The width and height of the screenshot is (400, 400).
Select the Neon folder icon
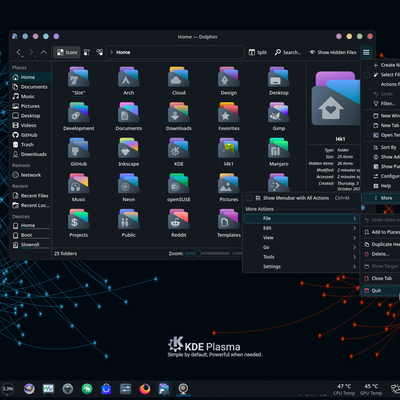(x=129, y=184)
